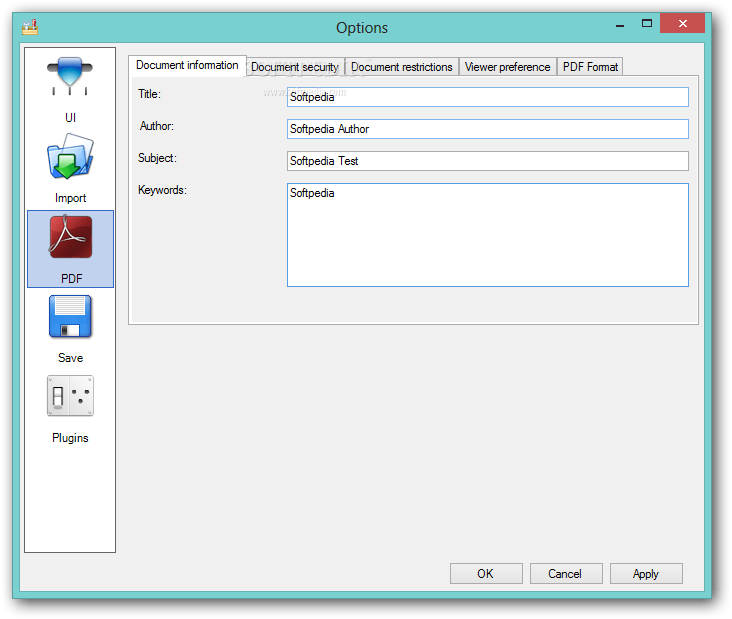Switch to Document security tab
This screenshot has height=619, width=732.
pyautogui.click(x=295, y=67)
